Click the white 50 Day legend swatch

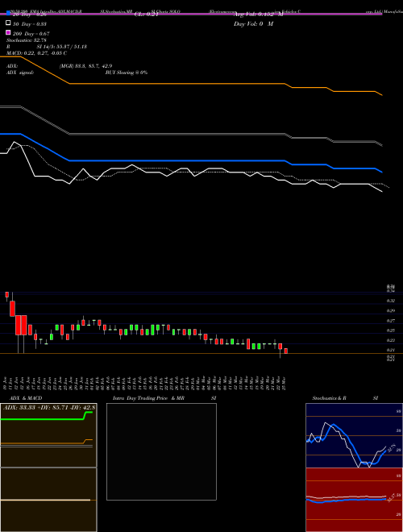point(9,23)
